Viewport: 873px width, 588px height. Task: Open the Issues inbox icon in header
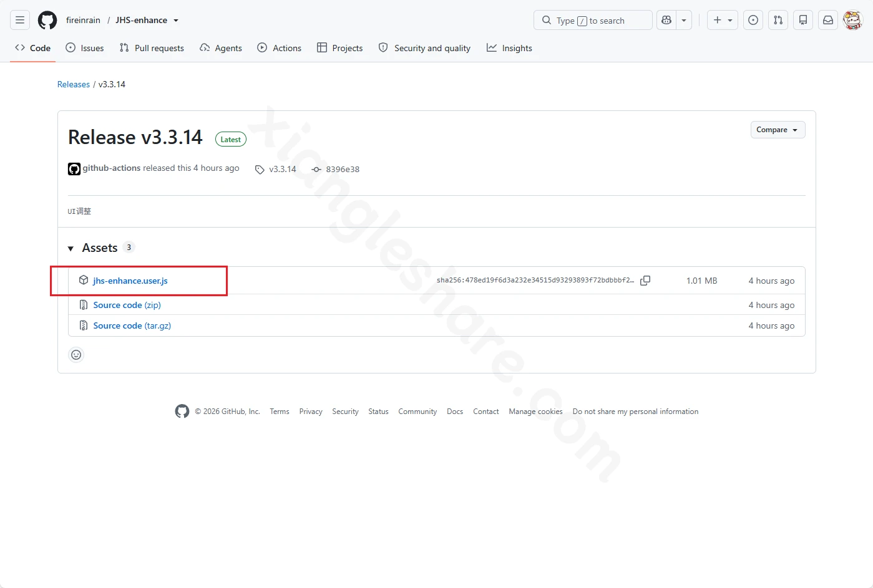pyautogui.click(x=753, y=20)
